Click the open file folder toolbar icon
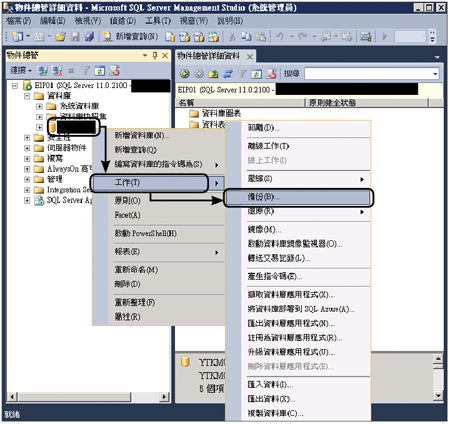The image size is (450, 424). [60, 36]
